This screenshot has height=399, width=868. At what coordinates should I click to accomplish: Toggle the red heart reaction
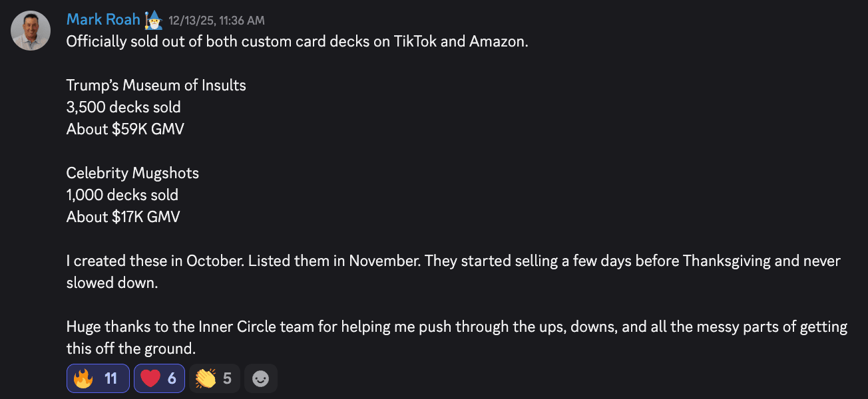(159, 378)
